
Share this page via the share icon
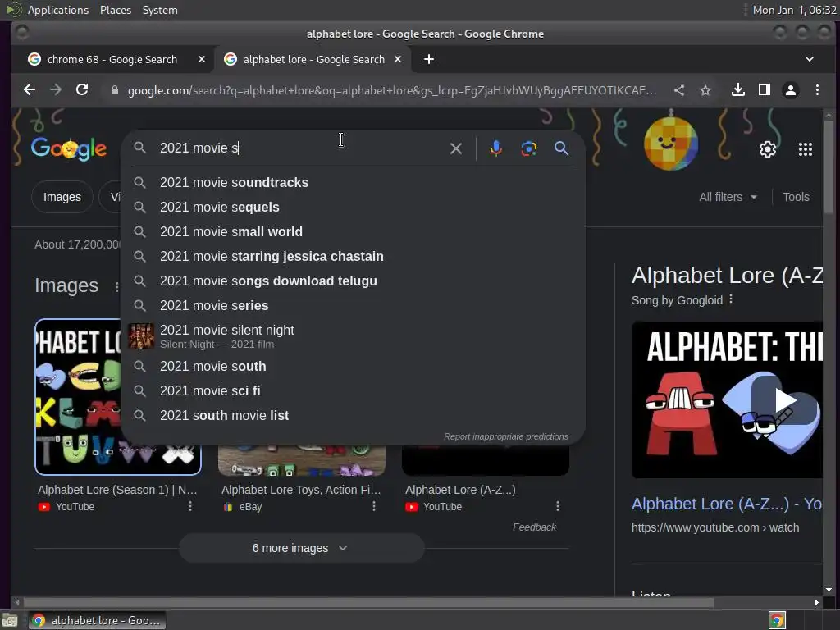[x=679, y=90]
